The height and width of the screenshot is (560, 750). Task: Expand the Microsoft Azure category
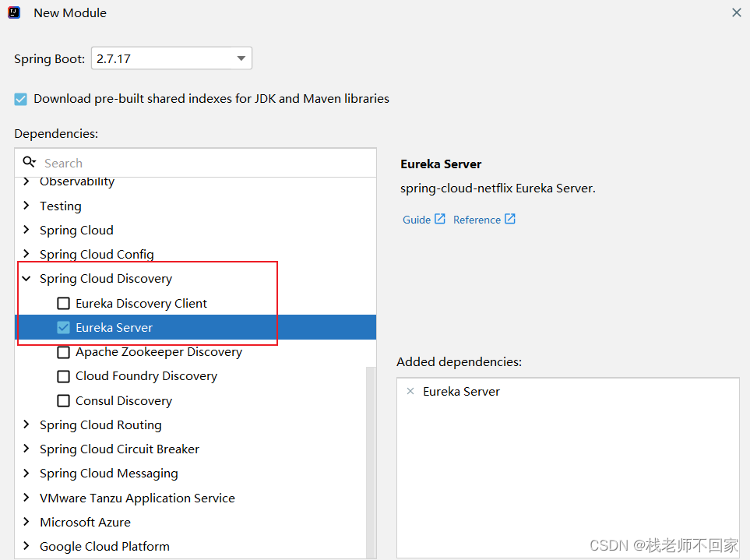coord(26,521)
